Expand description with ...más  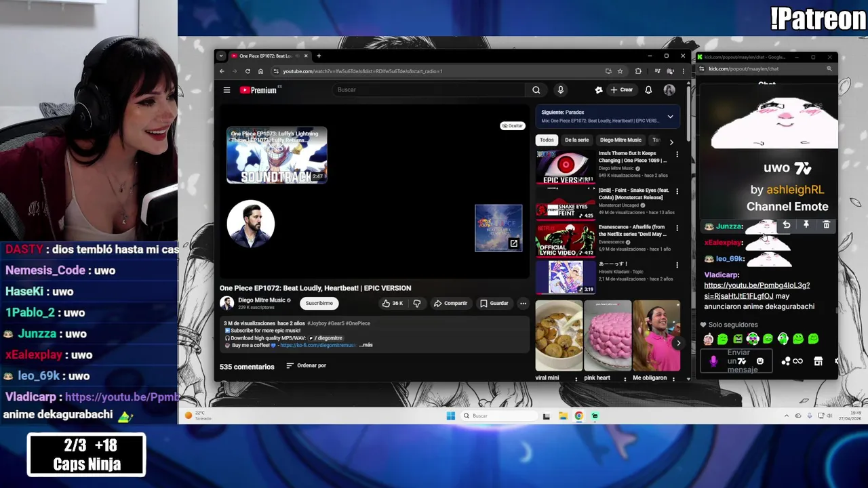point(366,345)
